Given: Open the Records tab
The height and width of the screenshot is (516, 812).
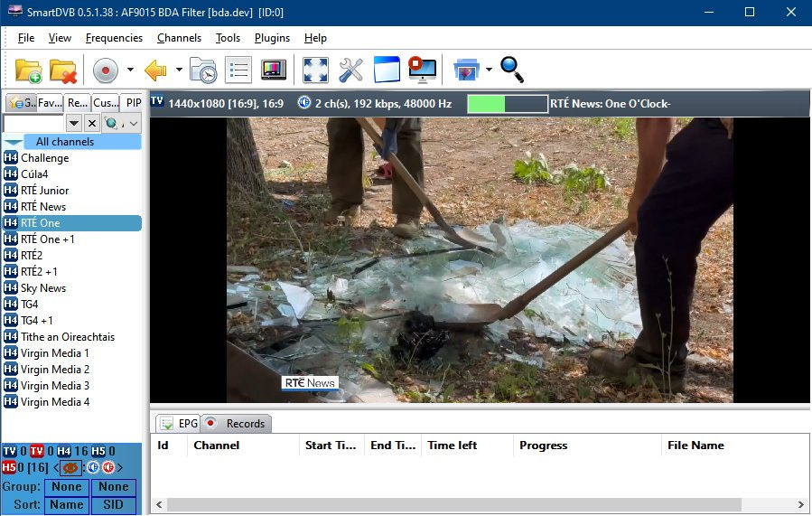Looking at the screenshot, I should click(x=236, y=424).
